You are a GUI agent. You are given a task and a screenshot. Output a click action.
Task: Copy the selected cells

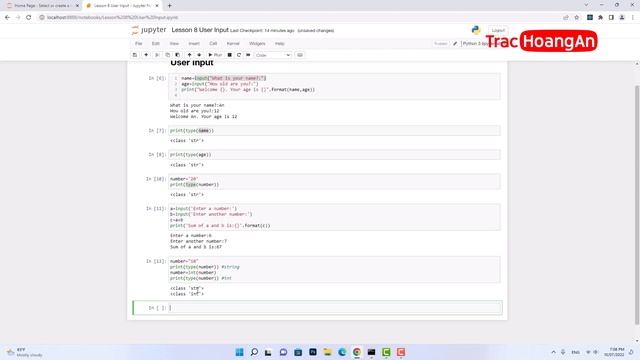click(x=167, y=55)
